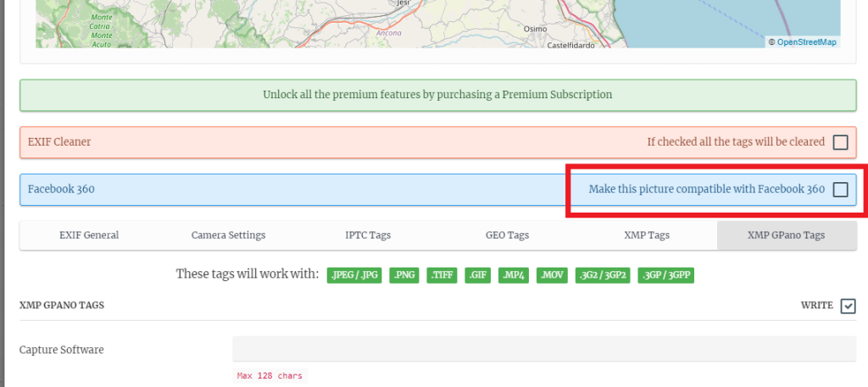Image resolution: width=868 pixels, height=387 pixels.
Task: Go to the GEO Tags tab
Action: point(507,235)
